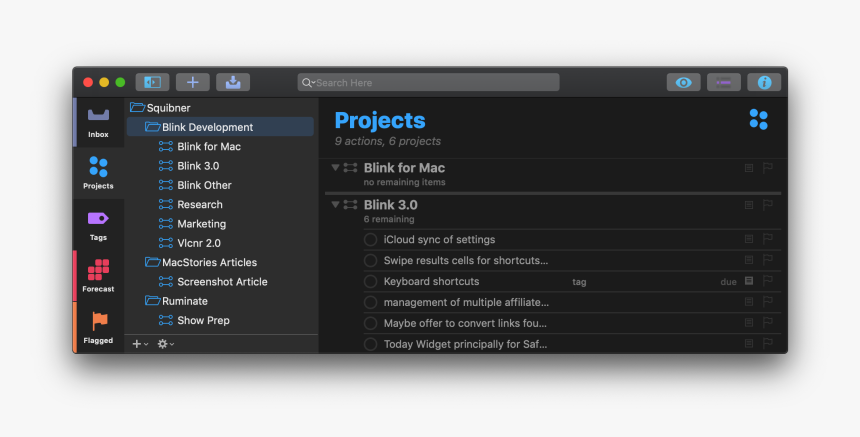Open note for Maybe offer to convert links
Viewport: 860px width, 437px height.
click(749, 322)
